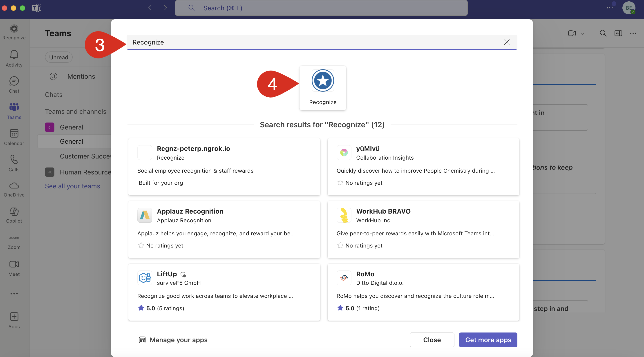Show more sidebar apps via ellipsis

coord(14,293)
